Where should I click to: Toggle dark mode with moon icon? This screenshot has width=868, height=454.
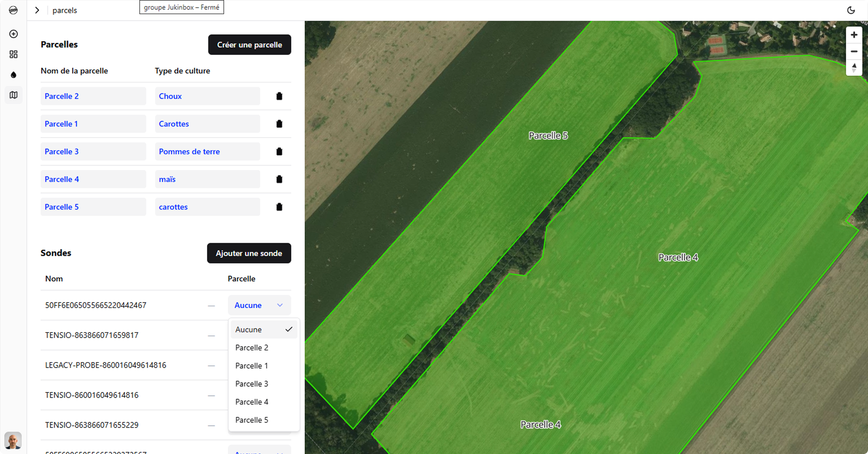pos(851,10)
